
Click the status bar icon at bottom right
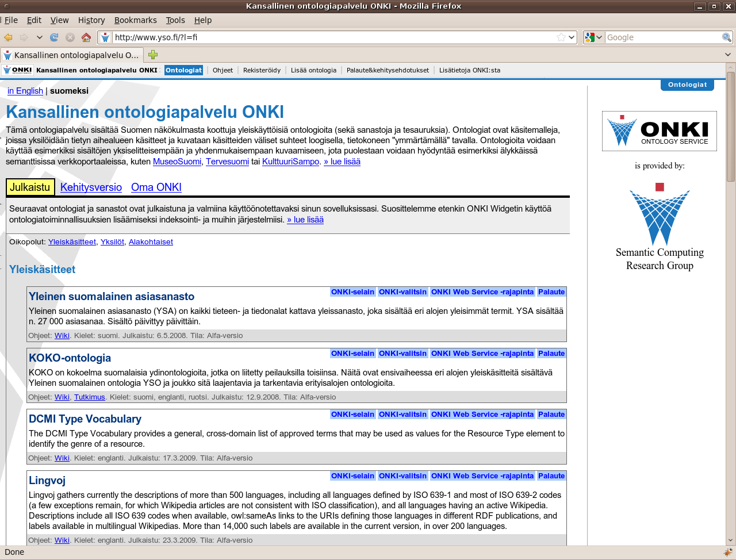click(727, 552)
